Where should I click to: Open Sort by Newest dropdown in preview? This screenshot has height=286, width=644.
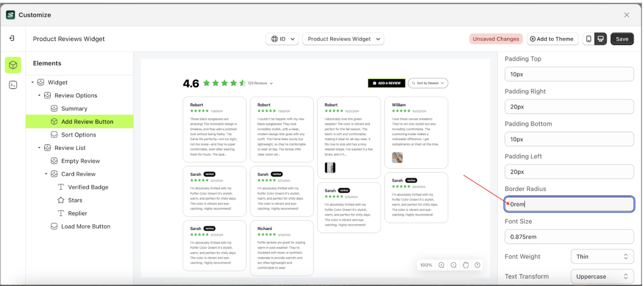[428, 83]
